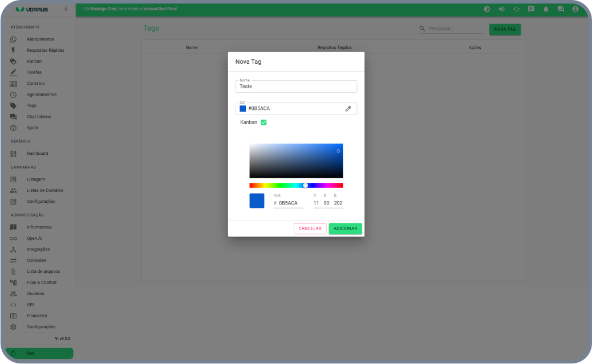This screenshot has height=364, width=592.
Task: Click the eyedropper icon in color field
Action: coord(348,109)
